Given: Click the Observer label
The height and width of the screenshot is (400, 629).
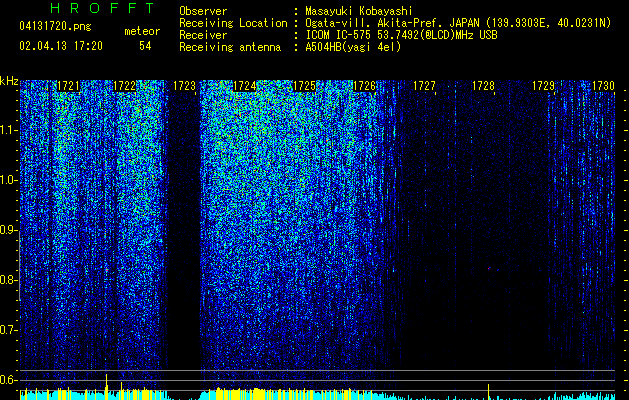Looking at the screenshot, I should (203, 11).
